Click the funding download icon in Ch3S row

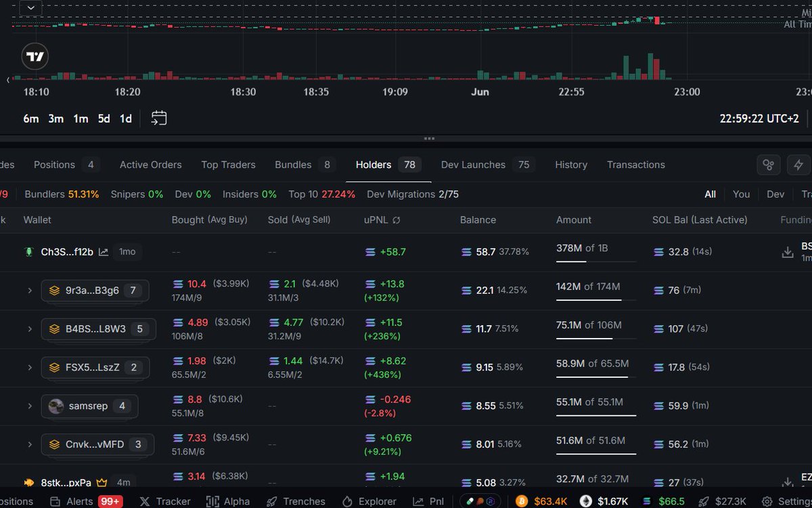tap(787, 252)
